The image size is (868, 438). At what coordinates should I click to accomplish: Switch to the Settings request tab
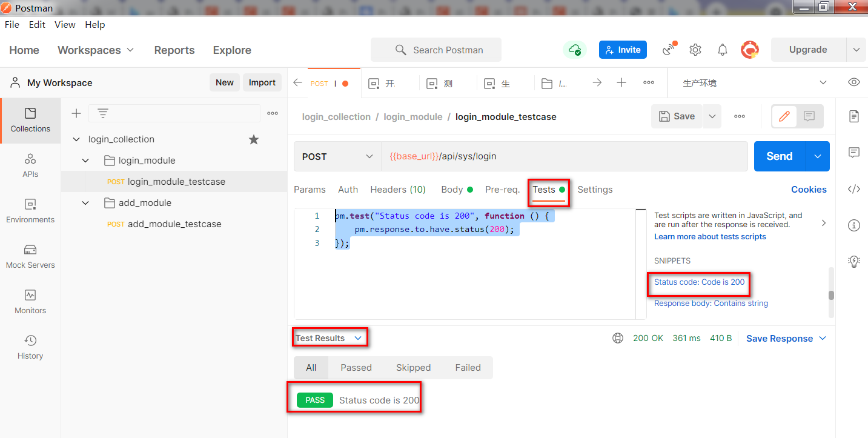pos(595,190)
